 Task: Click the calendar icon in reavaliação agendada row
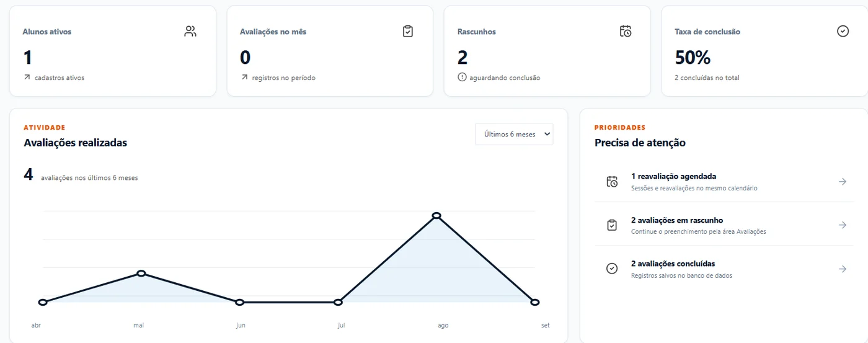[x=612, y=182]
